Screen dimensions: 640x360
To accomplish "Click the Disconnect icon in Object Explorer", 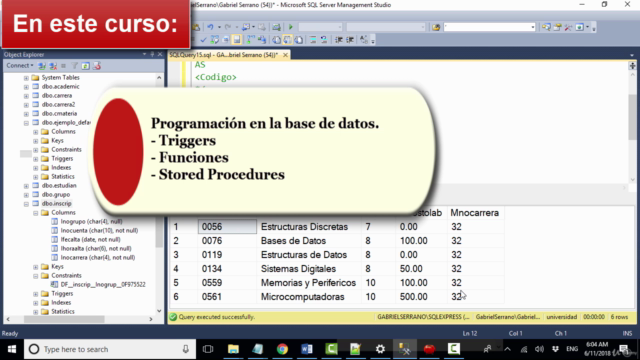I will point(53,66).
